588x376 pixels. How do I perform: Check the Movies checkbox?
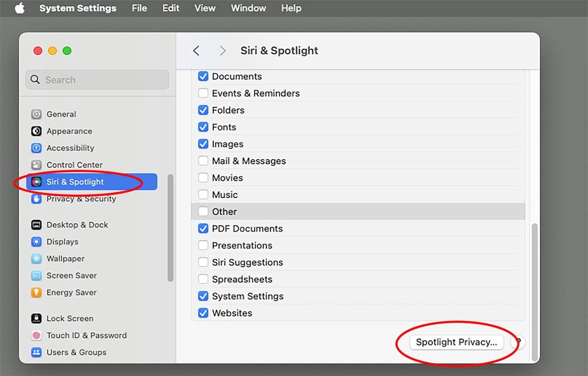(203, 178)
